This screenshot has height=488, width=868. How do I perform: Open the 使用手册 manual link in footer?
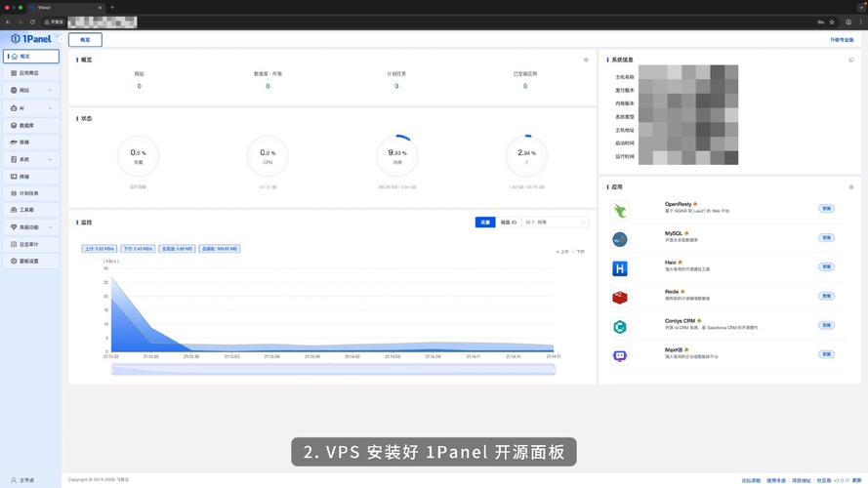click(x=776, y=481)
